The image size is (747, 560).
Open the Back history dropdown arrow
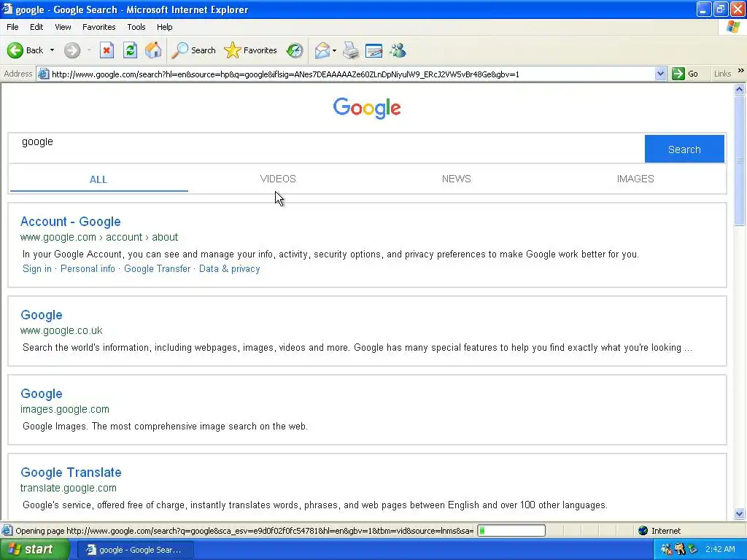pos(52,50)
